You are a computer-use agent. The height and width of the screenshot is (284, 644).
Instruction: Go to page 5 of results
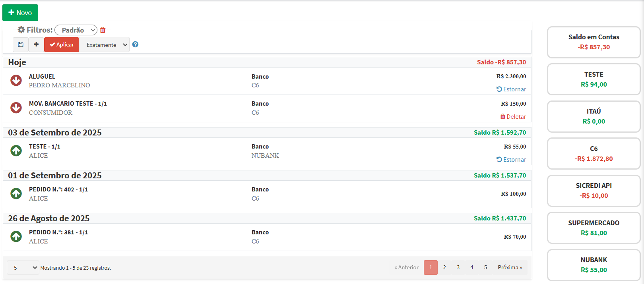click(485, 268)
